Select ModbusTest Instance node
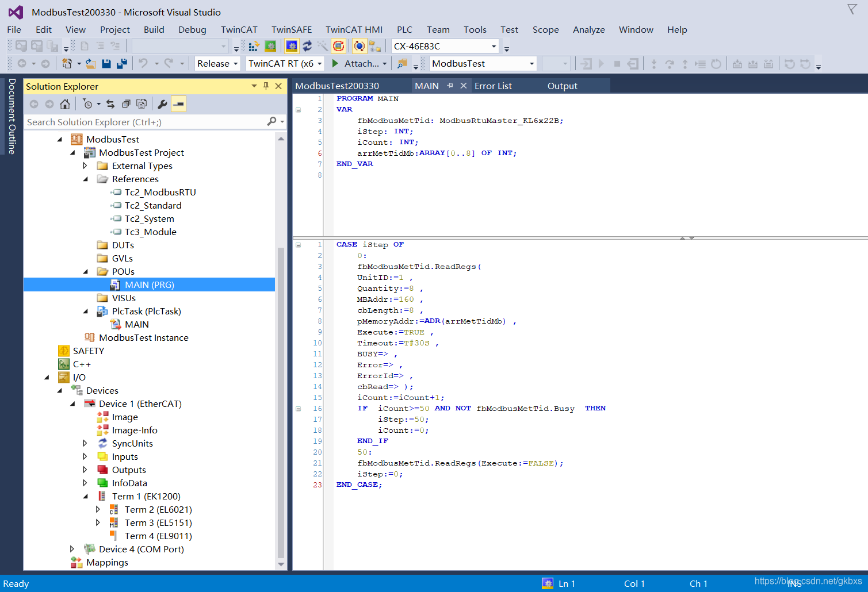Screen dimensions: 868x592 click(x=144, y=338)
